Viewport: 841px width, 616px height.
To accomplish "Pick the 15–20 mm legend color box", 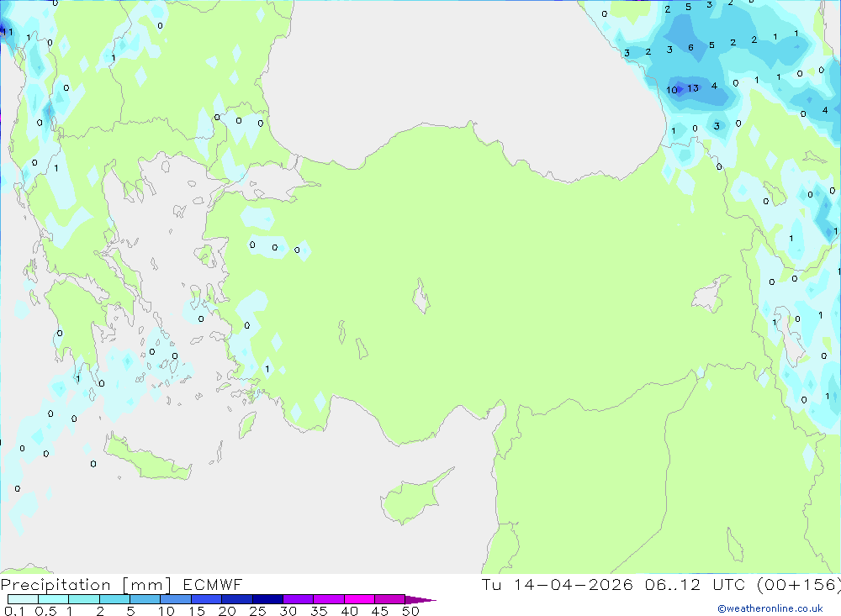I will click(207, 599).
